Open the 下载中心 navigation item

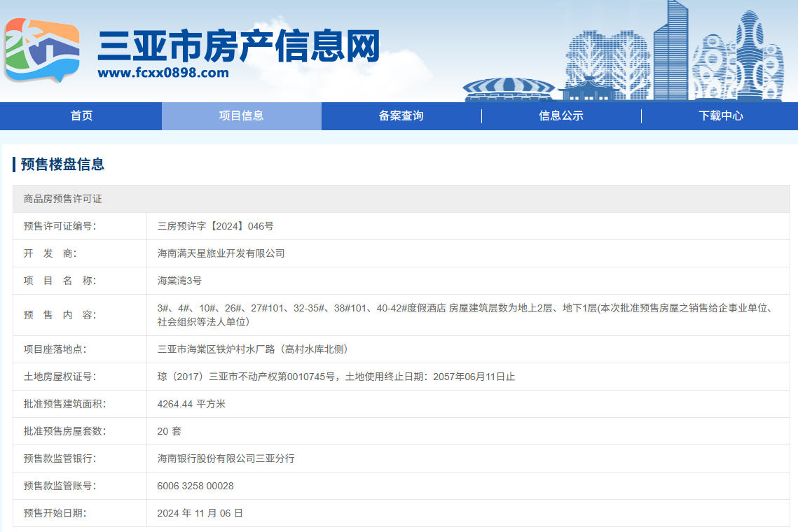(720, 116)
